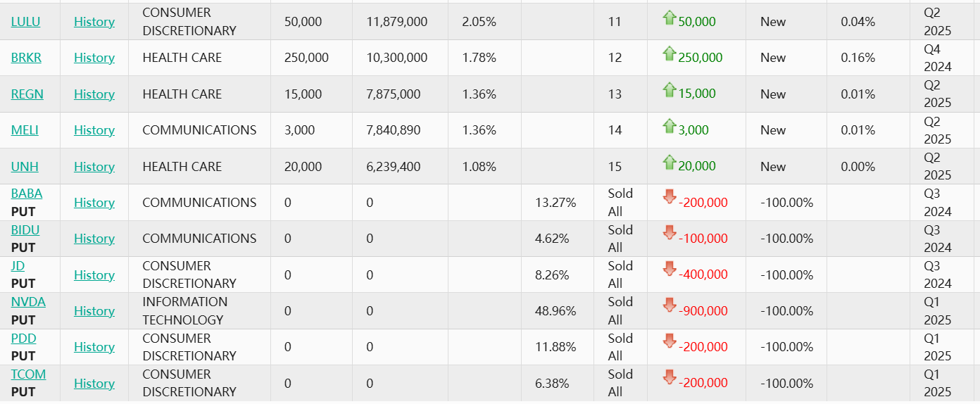Click the green up arrow beside LULU's 50,000
This screenshot has height=404, width=980.
tap(670, 19)
